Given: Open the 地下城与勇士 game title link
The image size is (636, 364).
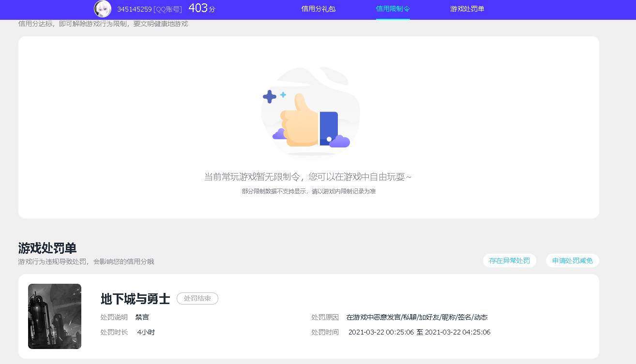Looking at the screenshot, I should tap(135, 299).
